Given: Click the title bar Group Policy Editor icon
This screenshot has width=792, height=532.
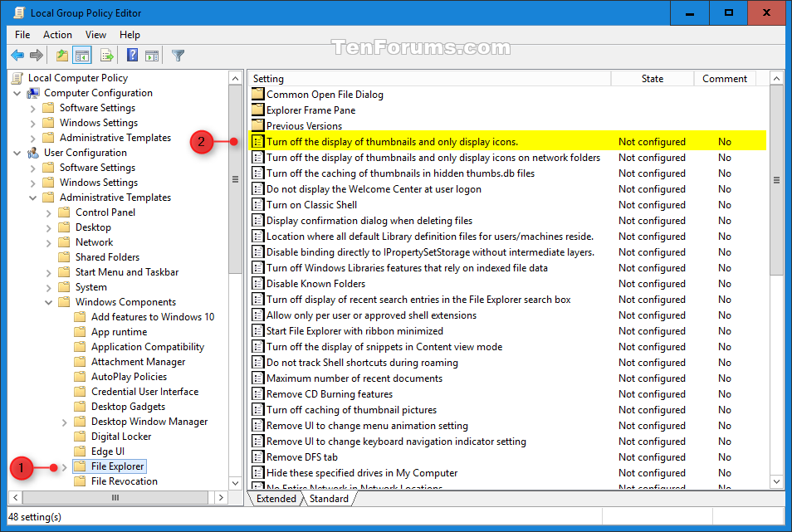Looking at the screenshot, I should (x=19, y=12).
